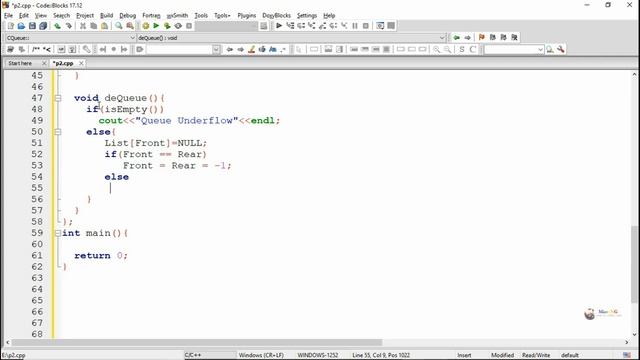Click the wrench settings icon beside the search box
Image resolution: width=640 pixels, height=360 pixels.
pyautogui.click(x=561, y=49)
